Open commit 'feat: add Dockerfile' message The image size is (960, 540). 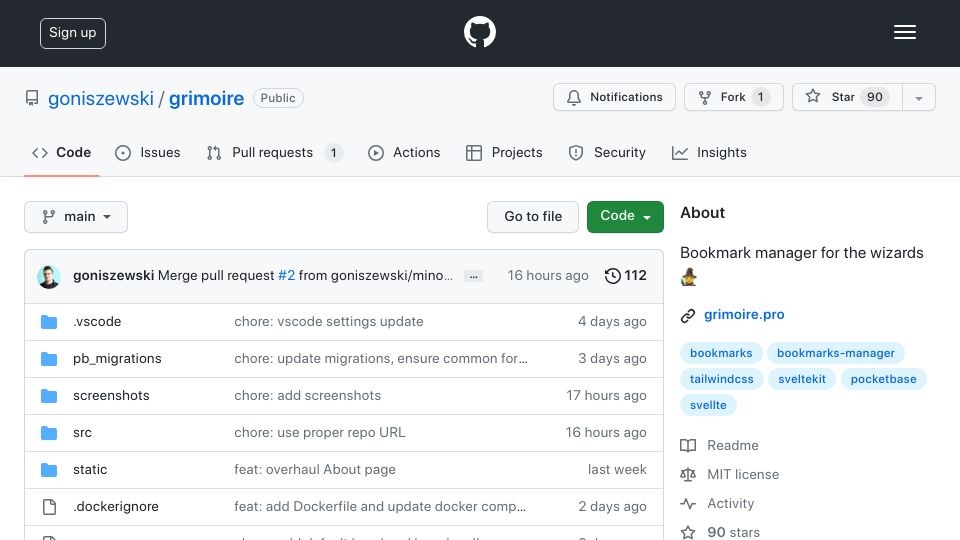click(380, 507)
